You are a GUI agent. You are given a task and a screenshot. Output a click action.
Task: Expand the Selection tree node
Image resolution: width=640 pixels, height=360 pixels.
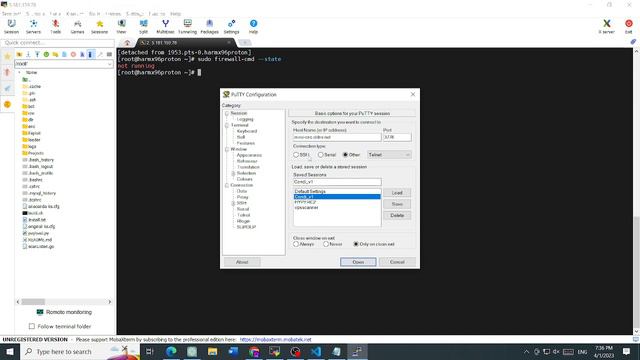point(233,173)
